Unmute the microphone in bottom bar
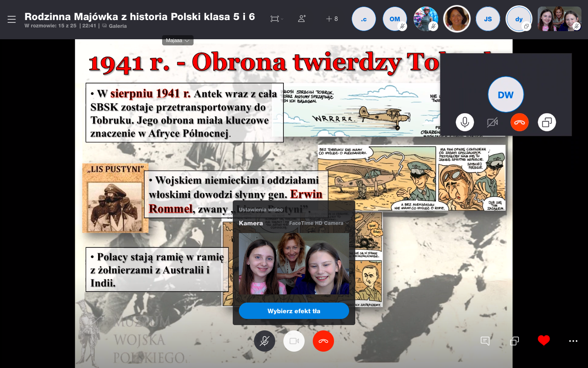Screen dimensions: 588x368 click(x=265, y=341)
